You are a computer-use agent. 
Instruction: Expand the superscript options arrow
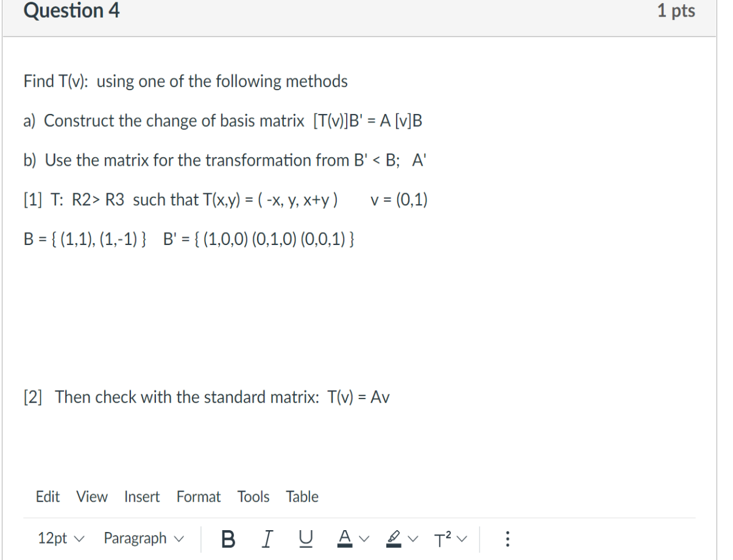point(461,538)
